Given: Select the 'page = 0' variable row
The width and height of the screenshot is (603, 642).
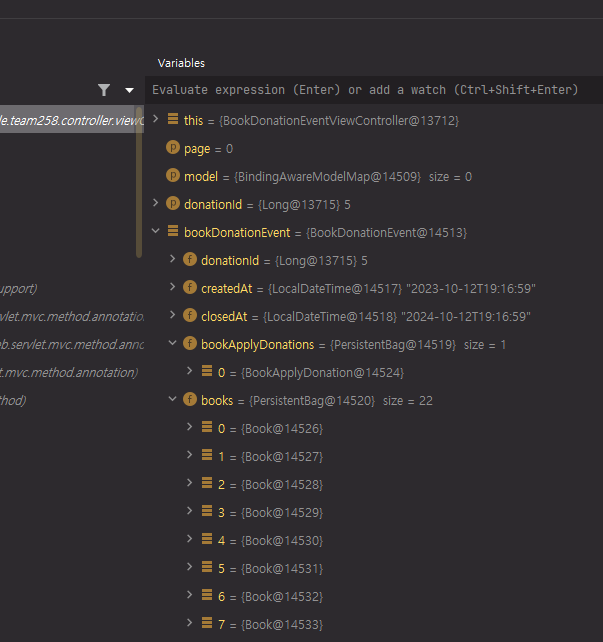Looking at the screenshot, I should click(374, 148).
